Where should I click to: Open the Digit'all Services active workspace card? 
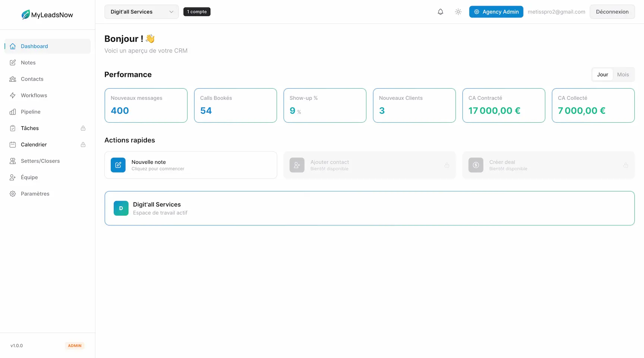(x=369, y=208)
